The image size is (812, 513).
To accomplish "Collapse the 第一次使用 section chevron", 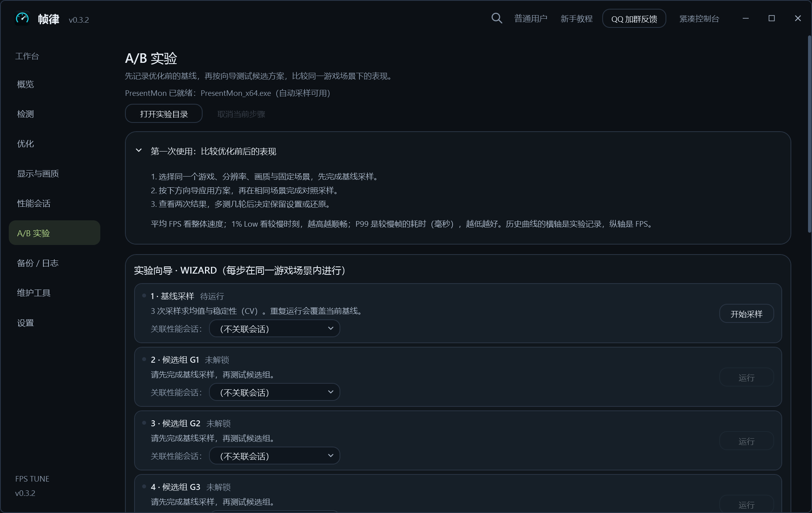I will pyautogui.click(x=139, y=151).
